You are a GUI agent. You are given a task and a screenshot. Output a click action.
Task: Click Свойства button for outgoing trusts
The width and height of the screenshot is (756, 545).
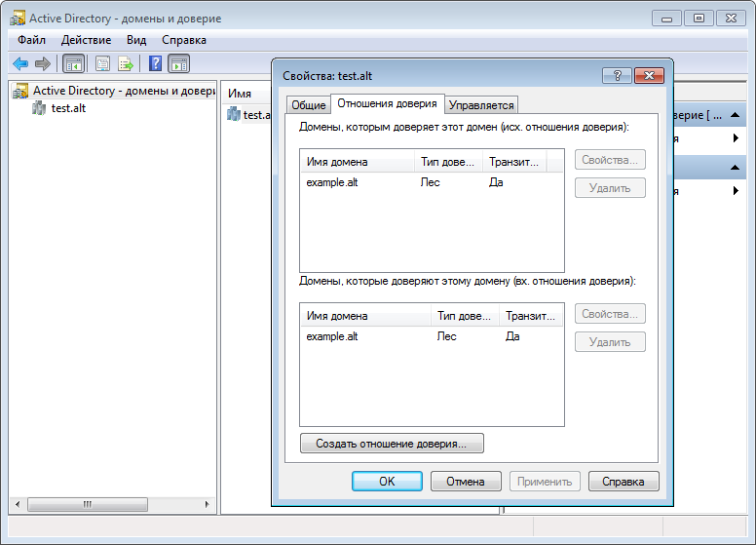[x=610, y=160]
